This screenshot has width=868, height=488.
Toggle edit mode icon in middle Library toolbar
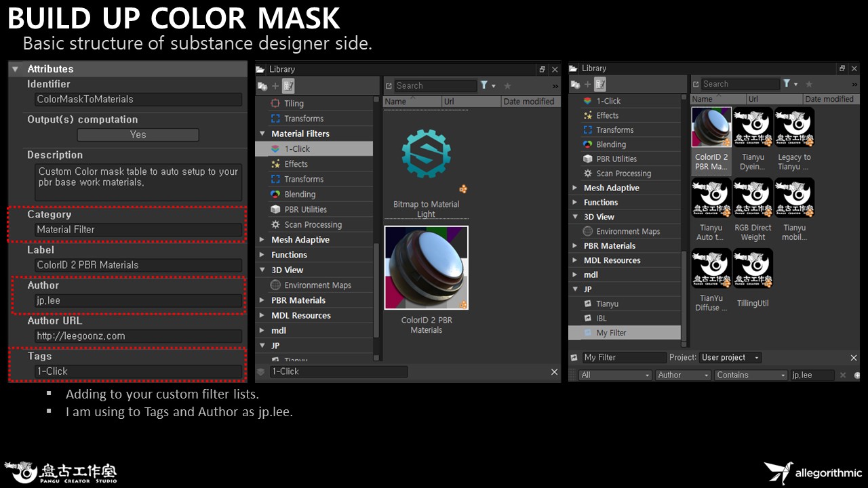(288, 86)
